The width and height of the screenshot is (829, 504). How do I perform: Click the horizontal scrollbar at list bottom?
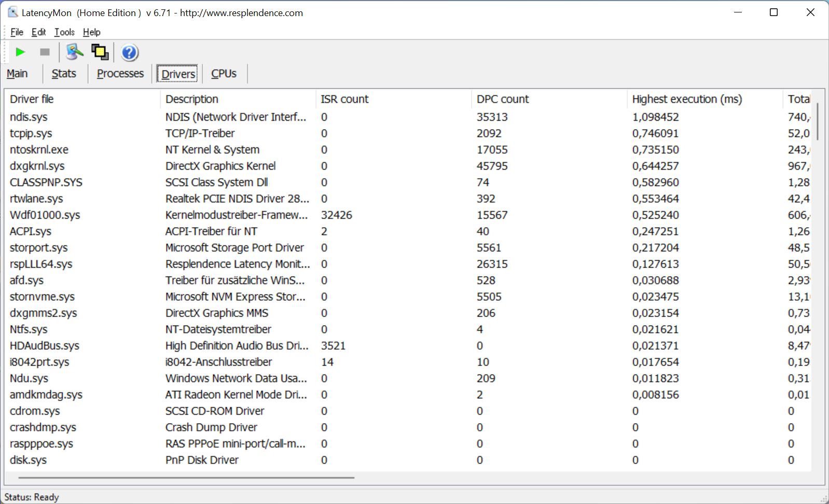click(186, 477)
